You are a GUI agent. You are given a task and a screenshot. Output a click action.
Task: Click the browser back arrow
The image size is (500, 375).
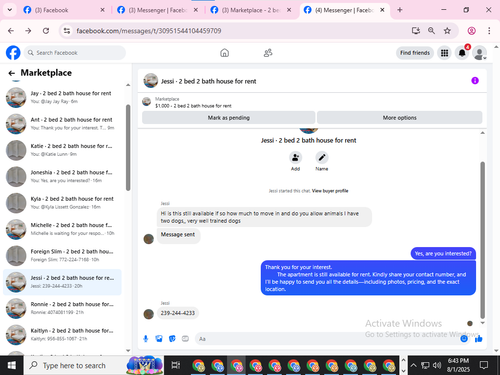[11, 31]
